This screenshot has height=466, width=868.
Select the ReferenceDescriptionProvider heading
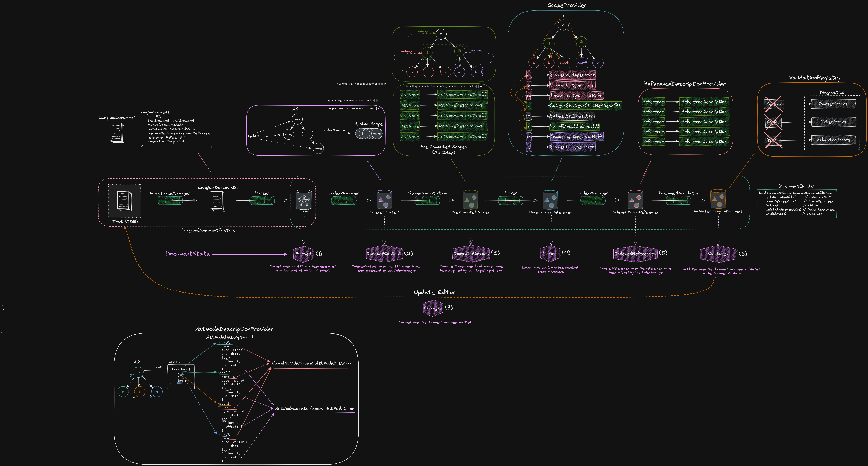(684, 84)
